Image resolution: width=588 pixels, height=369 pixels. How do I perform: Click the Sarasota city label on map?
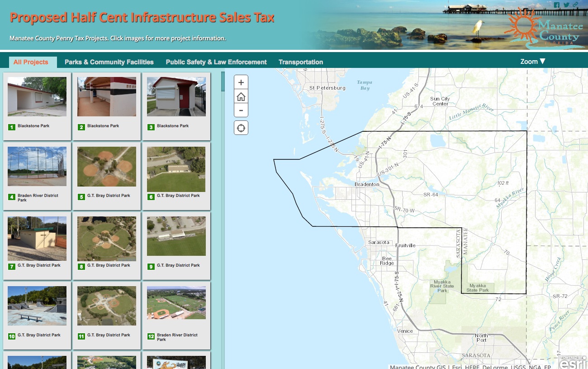pos(379,242)
